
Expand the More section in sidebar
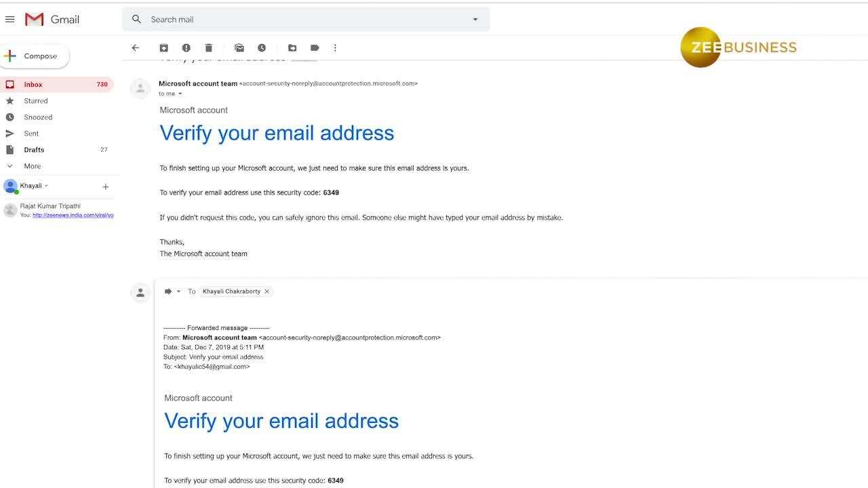(x=31, y=165)
